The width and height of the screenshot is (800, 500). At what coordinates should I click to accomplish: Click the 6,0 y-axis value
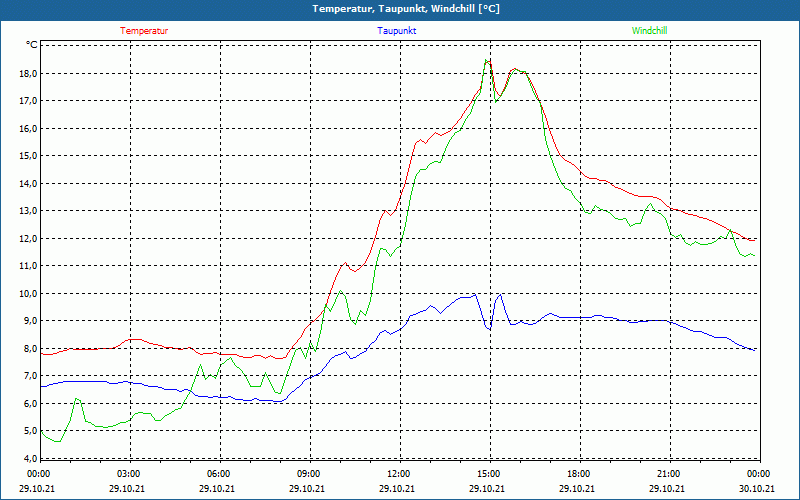point(31,403)
